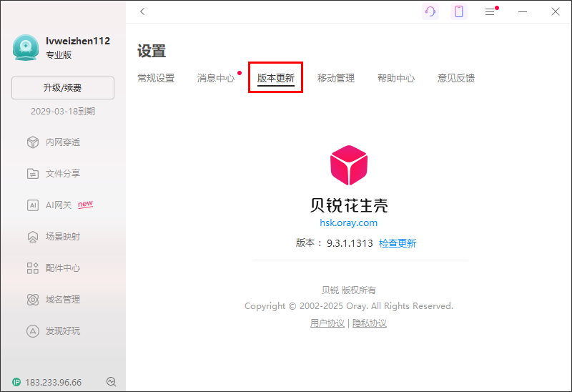572x392 pixels.
Task: Open 场景映射 in the sidebar
Action: [x=63, y=237]
